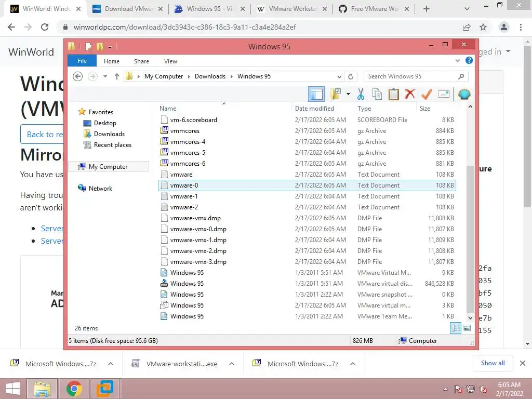This screenshot has width=532, height=399.
Task: Open new Chrome tab
Action: coord(427,9)
